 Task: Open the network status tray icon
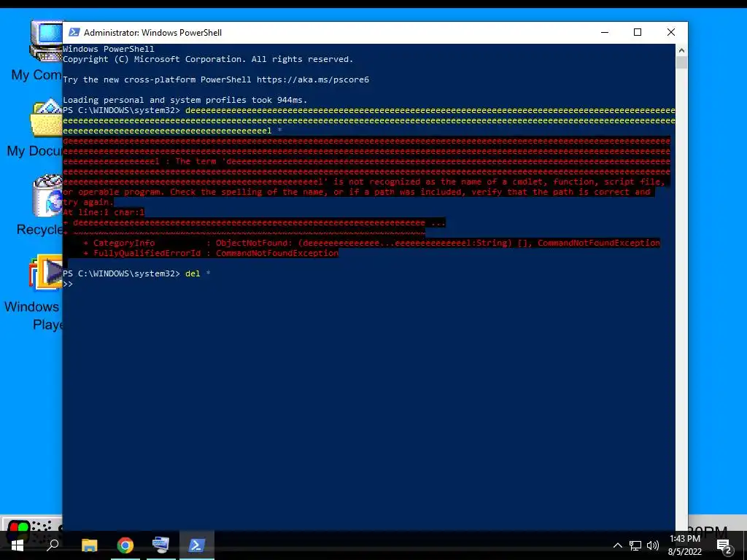tap(635, 545)
